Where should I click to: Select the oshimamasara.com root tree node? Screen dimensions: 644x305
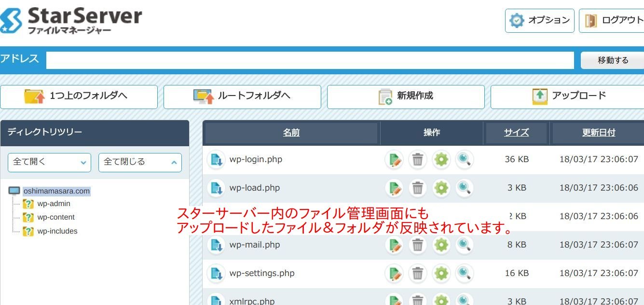(x=56, y=191)
